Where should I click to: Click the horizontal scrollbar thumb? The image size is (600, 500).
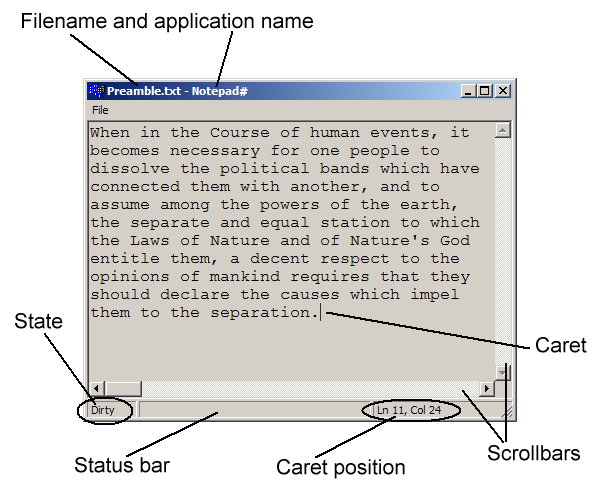125,388
